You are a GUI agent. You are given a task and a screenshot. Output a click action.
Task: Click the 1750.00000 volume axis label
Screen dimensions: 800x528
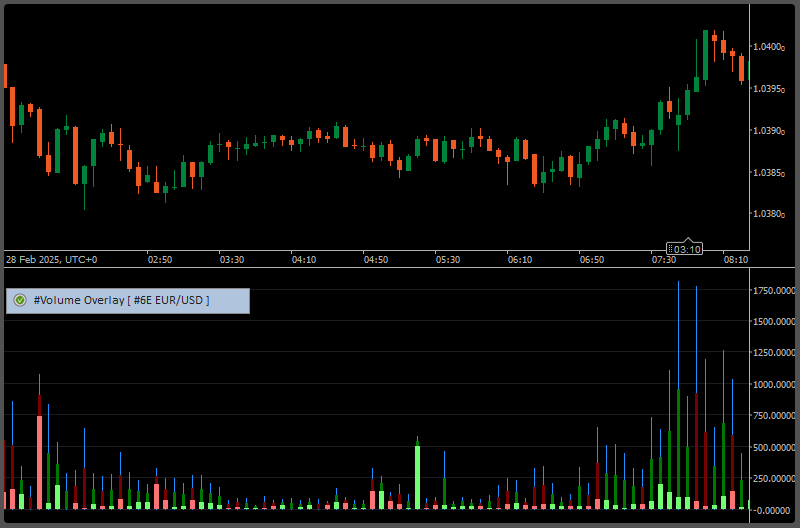coord(775,290)
